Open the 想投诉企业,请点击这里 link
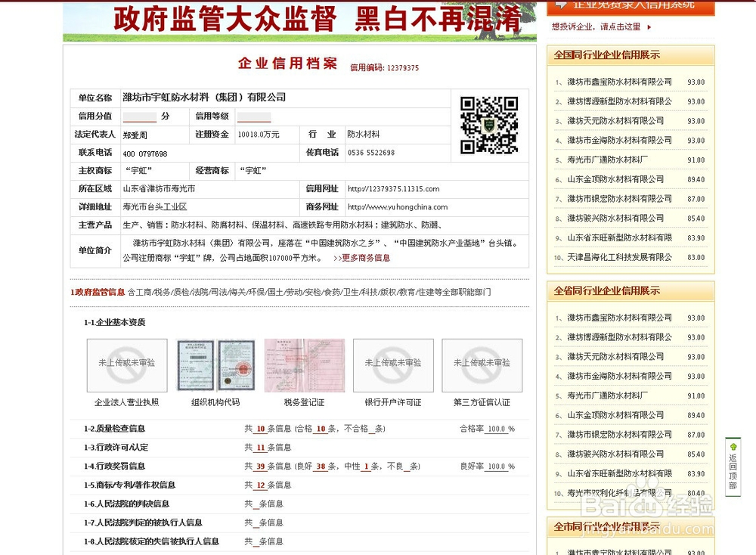 pyautogui.click(x=596, y=27)
